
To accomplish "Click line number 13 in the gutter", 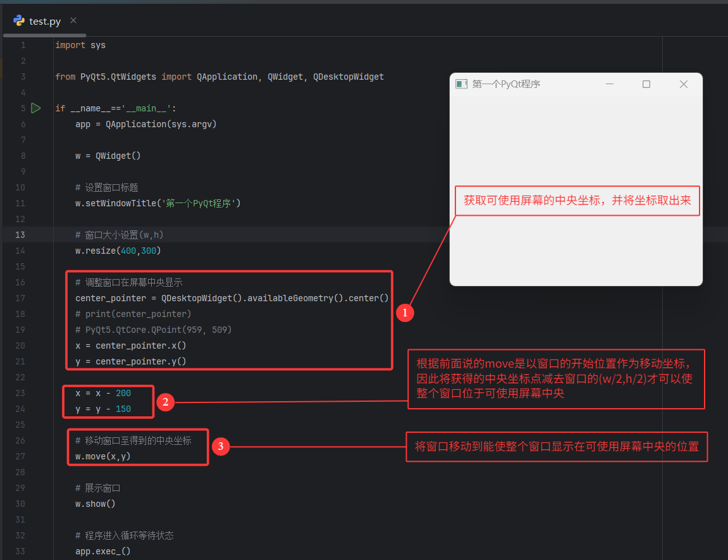I will [x=20, y=235].
